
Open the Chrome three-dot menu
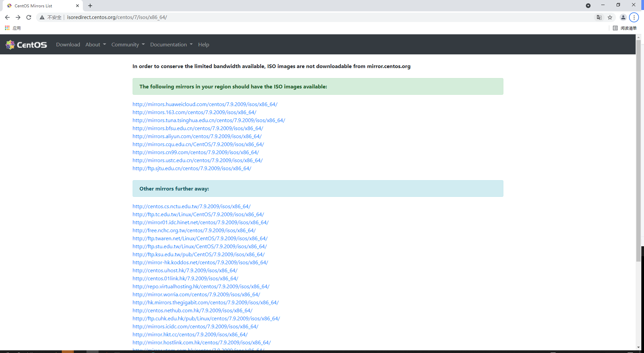pos(634,17)
